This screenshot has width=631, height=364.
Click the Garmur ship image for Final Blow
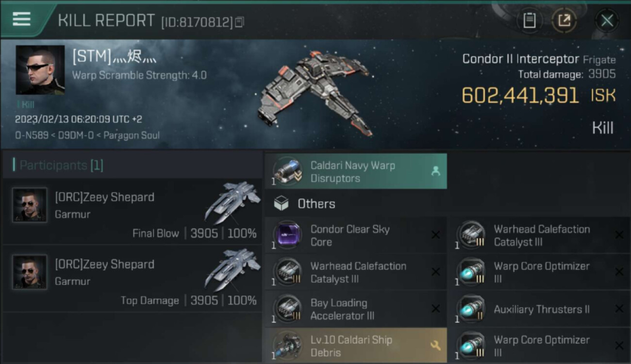[x=232, y=202]
